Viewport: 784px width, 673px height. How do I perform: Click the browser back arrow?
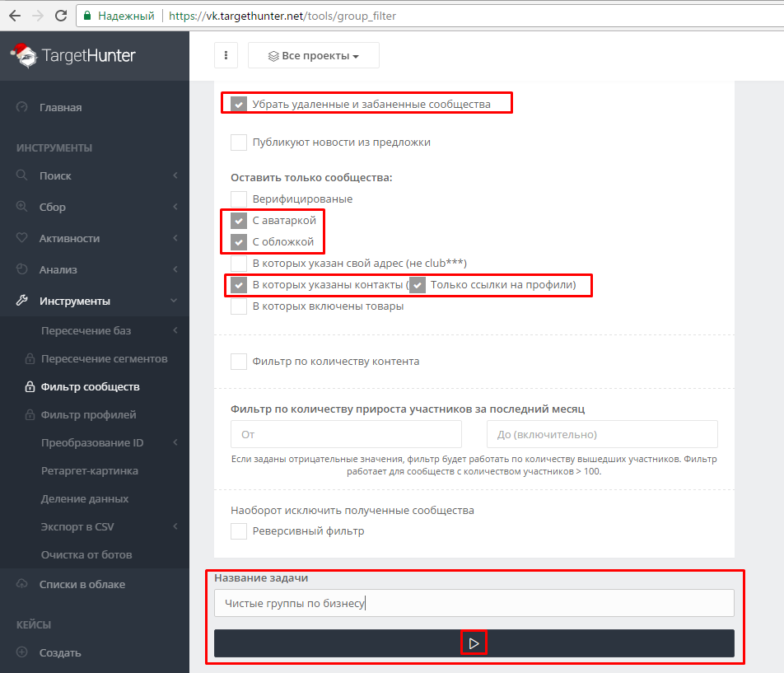(15, 16)
